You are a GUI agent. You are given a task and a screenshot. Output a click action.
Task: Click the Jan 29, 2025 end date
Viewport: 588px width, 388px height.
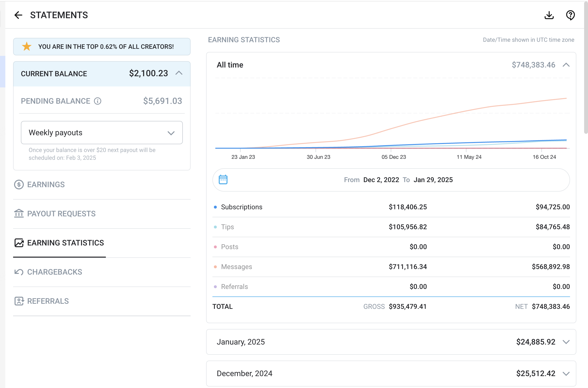click(x=433, y=180)
